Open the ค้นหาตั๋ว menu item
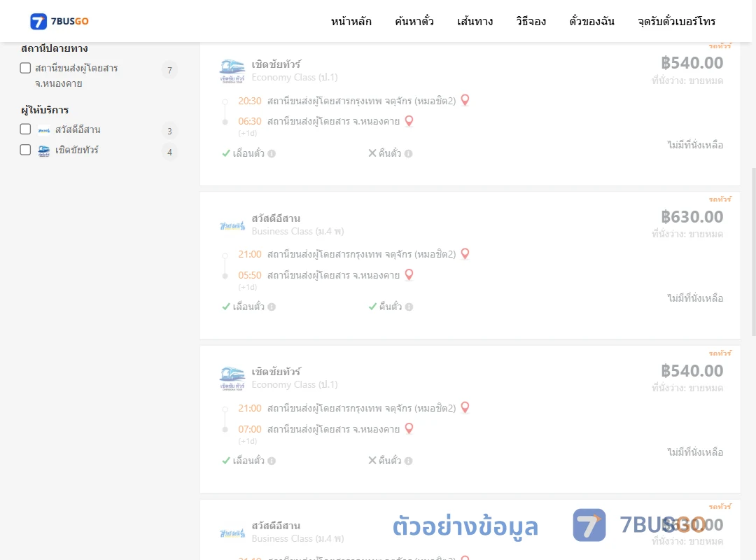The height and width of the screenshot is (560, 756). point(414,21)
